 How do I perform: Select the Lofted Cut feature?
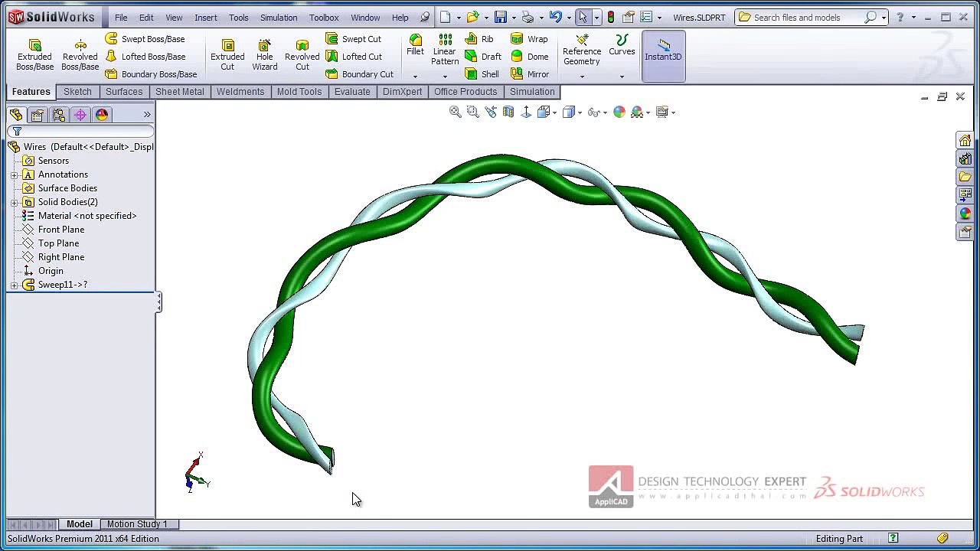354,57
